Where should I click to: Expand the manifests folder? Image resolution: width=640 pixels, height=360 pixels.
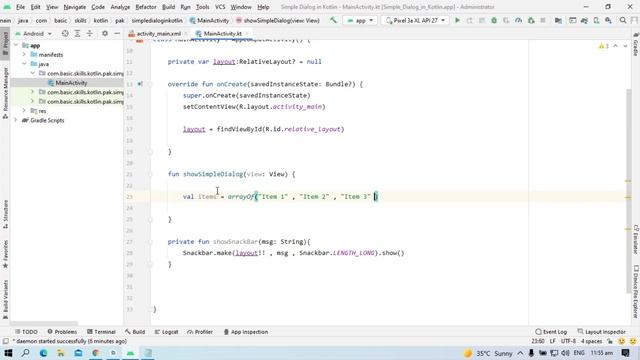pyautogui.click(x=24, y=55)
